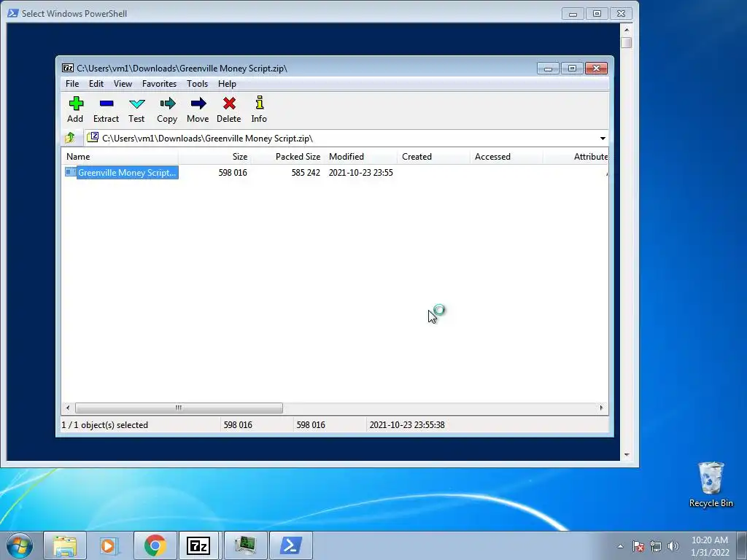The image size is (747, 560).
Task: Minimize the PowerShell window
Action: [x=573, y=14]
